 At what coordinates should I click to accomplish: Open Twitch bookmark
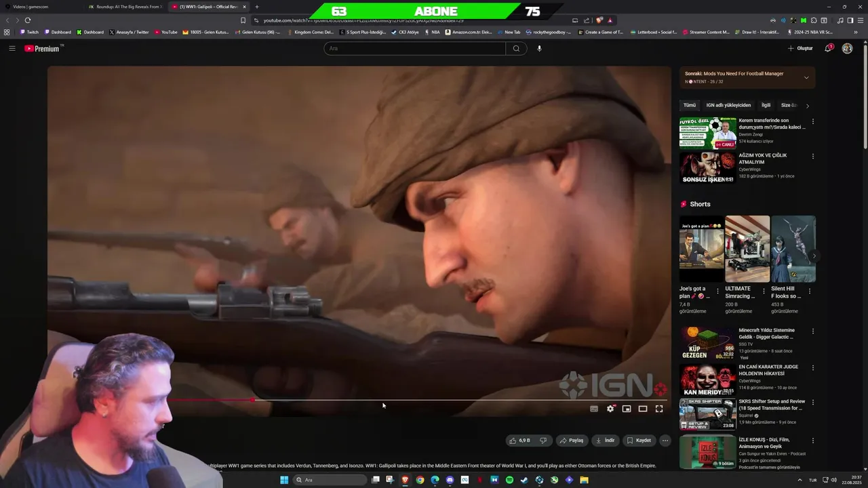pos(29,32)
